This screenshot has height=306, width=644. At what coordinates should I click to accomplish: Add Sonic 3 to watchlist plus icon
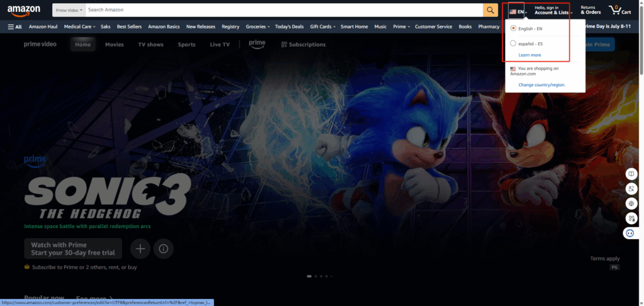(140, 249)
